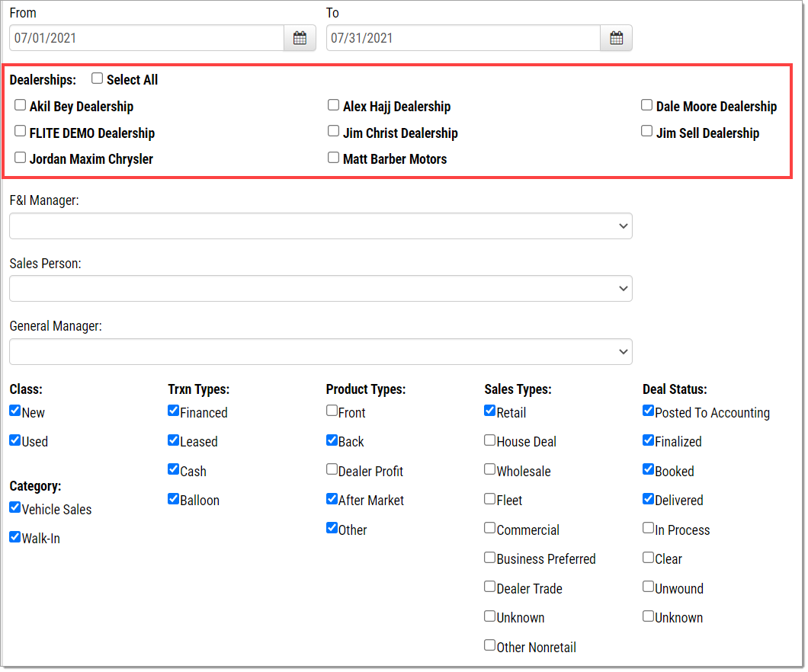
Task: Uncheck the Booked deal status
Action: point(648,469)
